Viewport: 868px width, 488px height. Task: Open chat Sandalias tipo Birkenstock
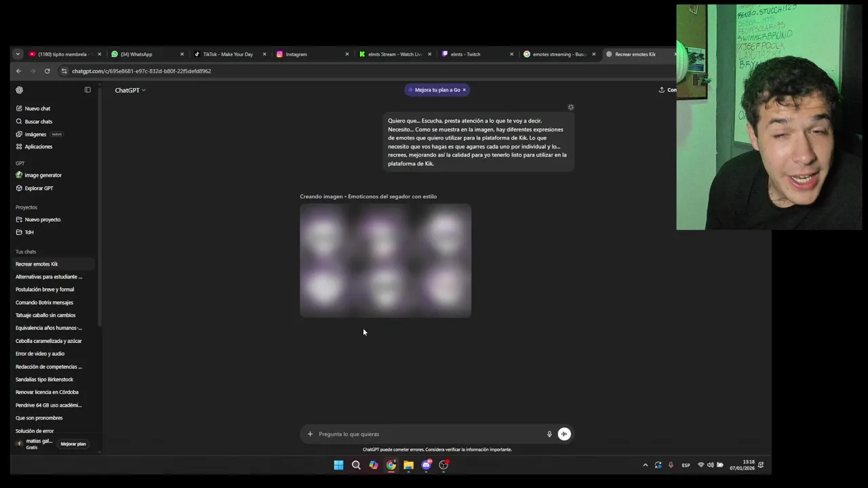pos(44,380)
